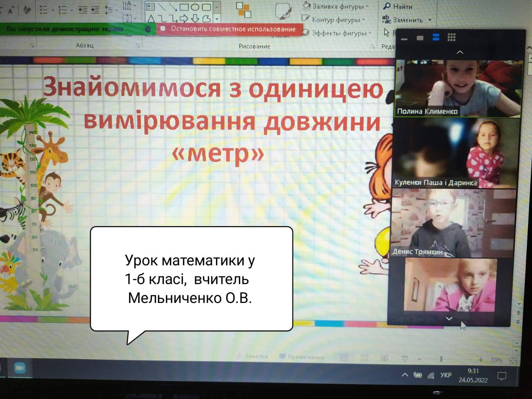Select the text box shape in gallery
Image resolution: width=532 pixels, height=399 pixels.
tap(151, 7)
